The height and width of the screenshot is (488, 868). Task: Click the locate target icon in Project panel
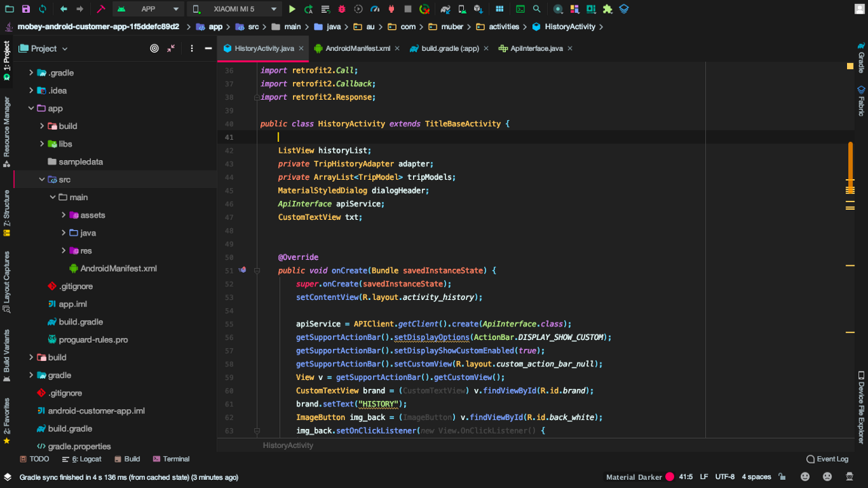point(154,49)
